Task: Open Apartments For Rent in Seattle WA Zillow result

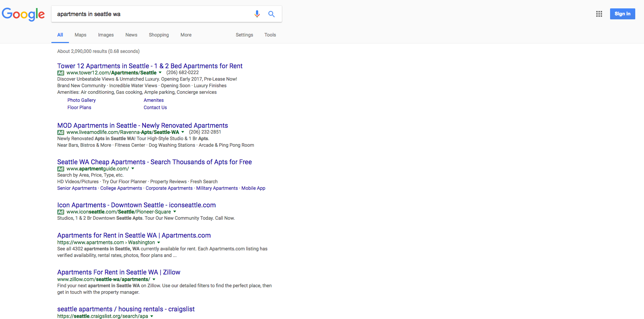Action: pyautogui.click(x=119, y=272)
